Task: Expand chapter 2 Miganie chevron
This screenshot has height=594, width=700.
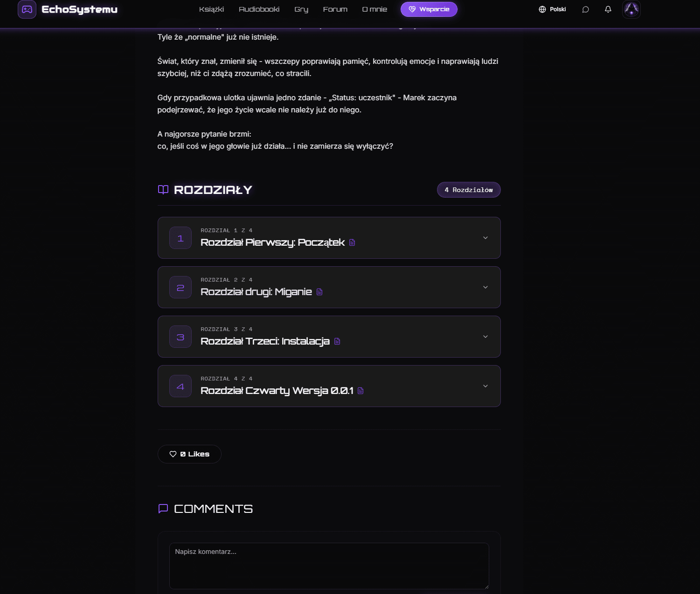Action: tap(485, 287)
